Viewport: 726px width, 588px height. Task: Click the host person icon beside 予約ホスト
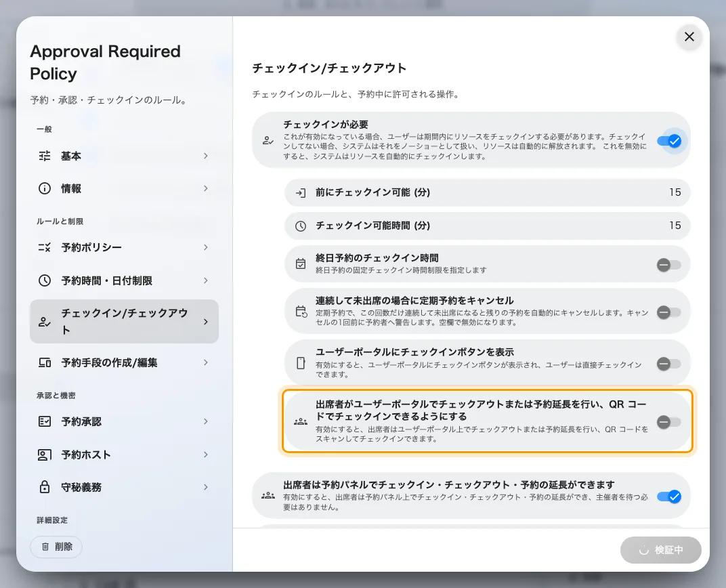[45, 455]
